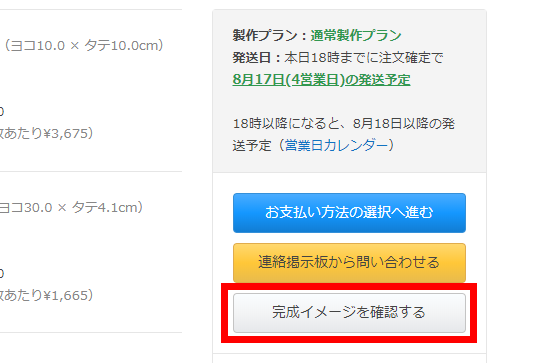Click the 8月18日以降の発 text
Image resolution: width=557 pixels, height=363 pixels.
[404, 124]
